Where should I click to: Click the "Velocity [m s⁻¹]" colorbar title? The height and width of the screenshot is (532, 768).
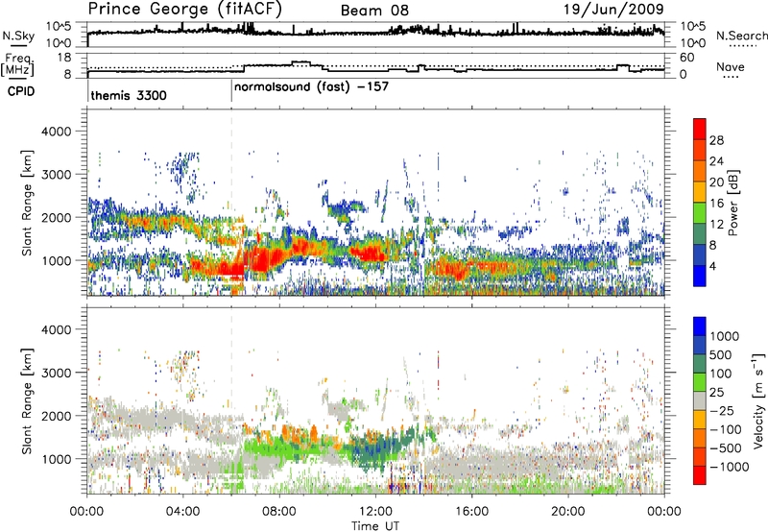tap(758, 400)
